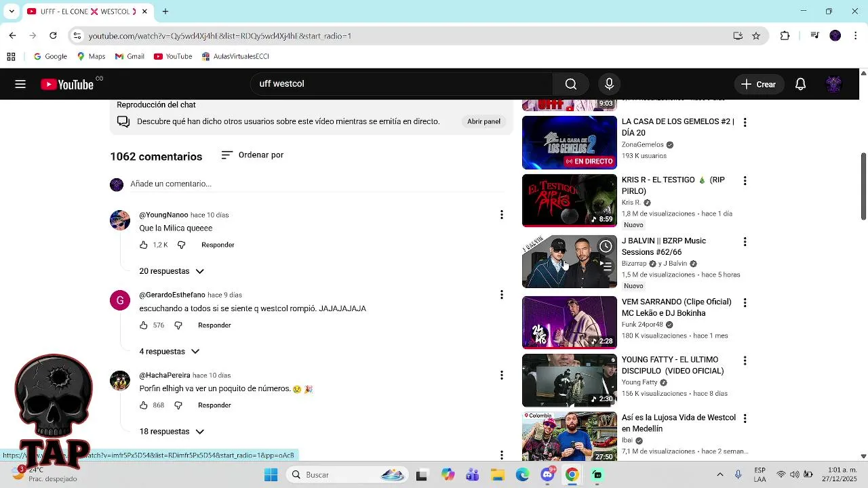Click the Abrir panel chat button
The image size is (868, 488).
[484, 122]
